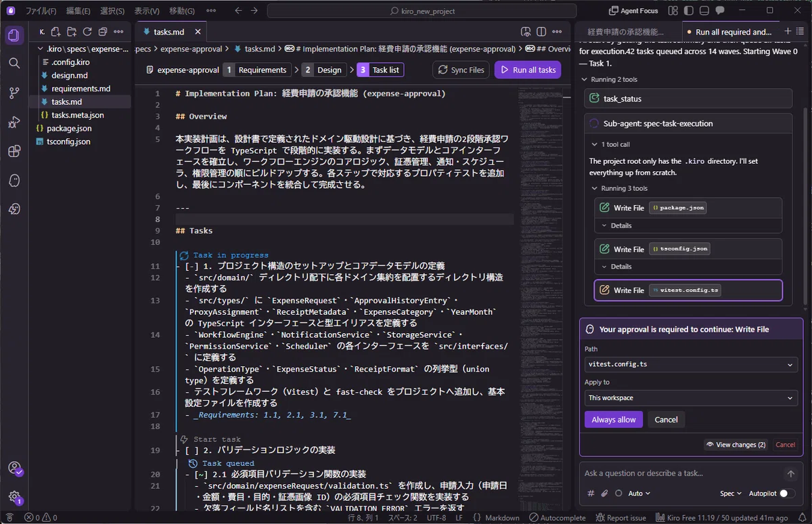Open the Explorer view in activity bar

14,35
